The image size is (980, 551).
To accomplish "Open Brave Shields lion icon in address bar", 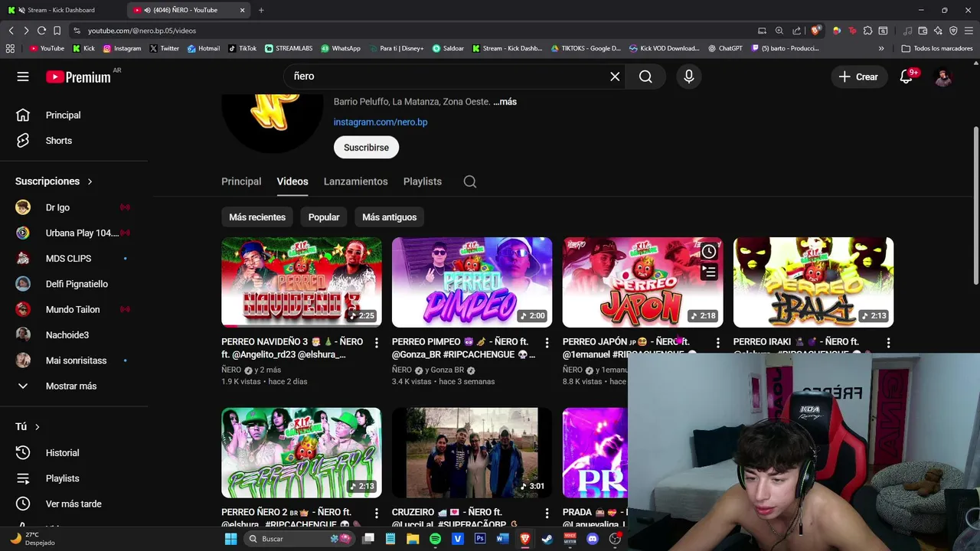I will click(815, 31).
